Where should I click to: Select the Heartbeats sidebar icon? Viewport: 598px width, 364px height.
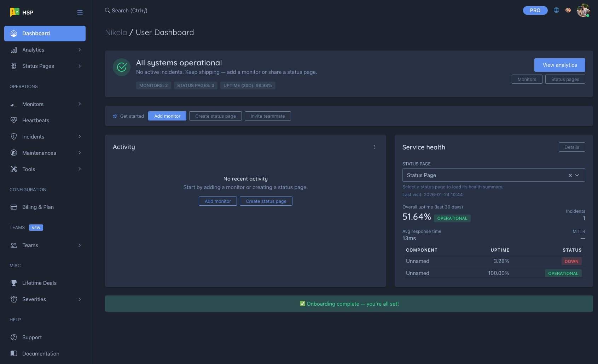pos(13,120)
